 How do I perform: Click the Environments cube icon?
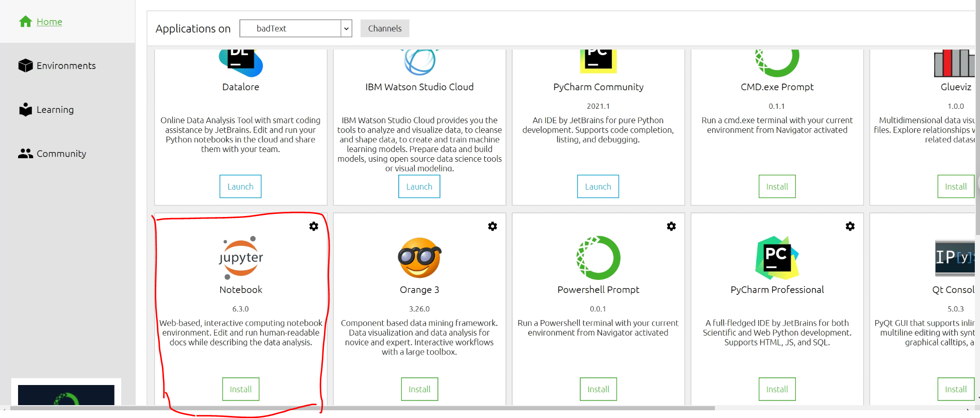[25, 65]
